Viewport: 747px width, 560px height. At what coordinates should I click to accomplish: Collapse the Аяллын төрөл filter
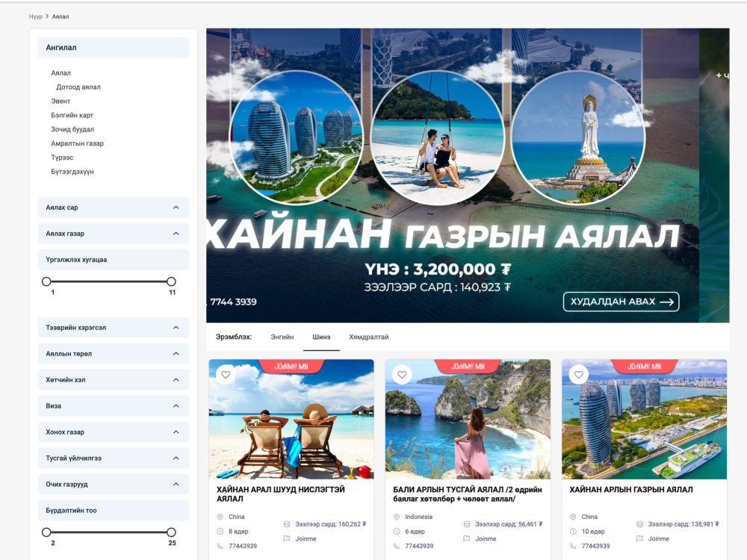click(x=114, y=354)
